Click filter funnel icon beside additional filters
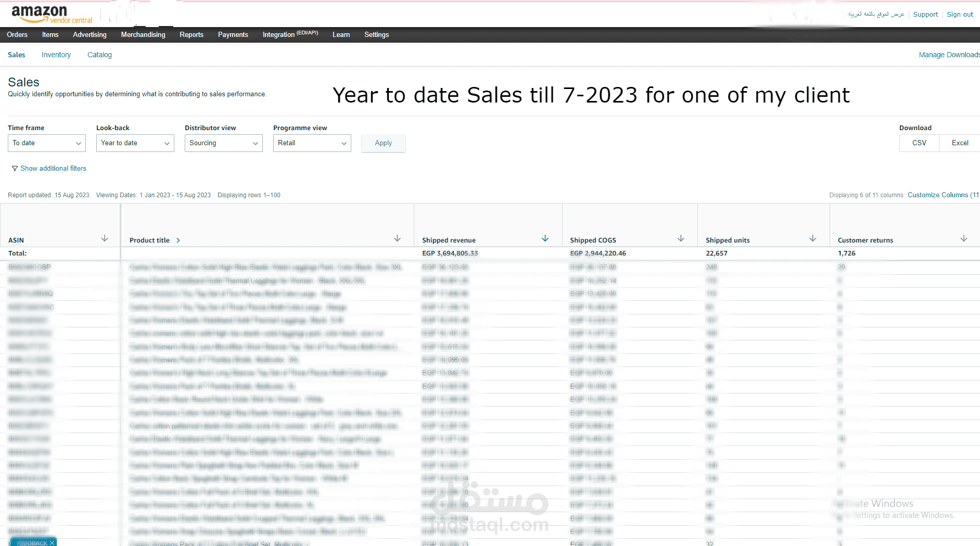 (x=15, y=169)
